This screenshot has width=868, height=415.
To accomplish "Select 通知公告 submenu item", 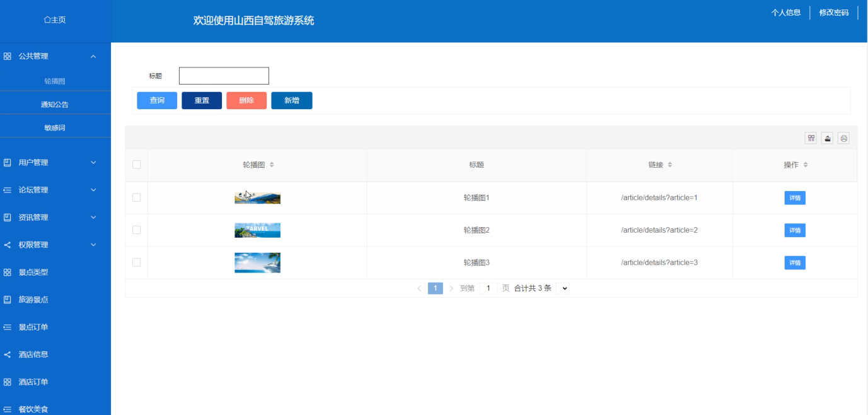I will [x=55, y=105].
